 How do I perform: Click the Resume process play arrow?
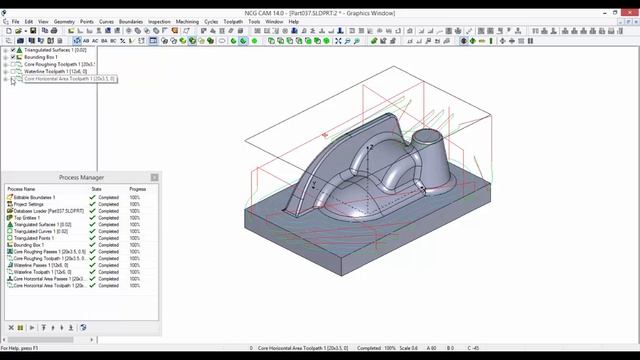pos(32,328)
